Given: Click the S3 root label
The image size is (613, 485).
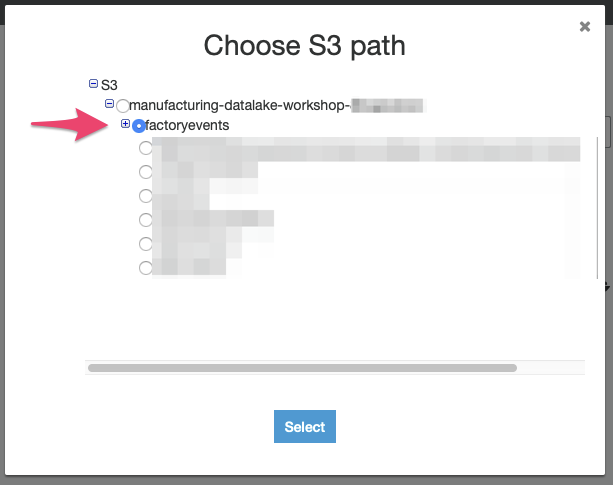Looking at the screenshot, I should [x=109, y=86].
